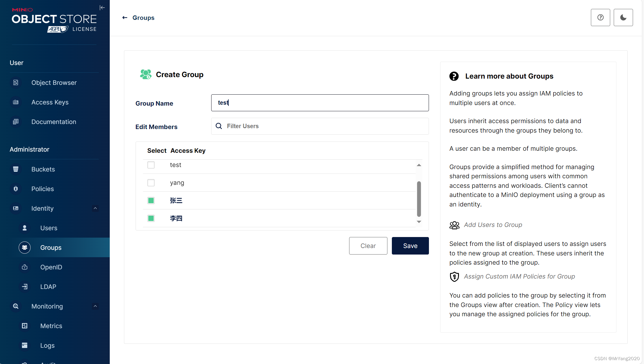The width and height of the screenshot is (644, 364).
Task: Uncheck the checkbox for user 张三
Action: pos(151,201)
